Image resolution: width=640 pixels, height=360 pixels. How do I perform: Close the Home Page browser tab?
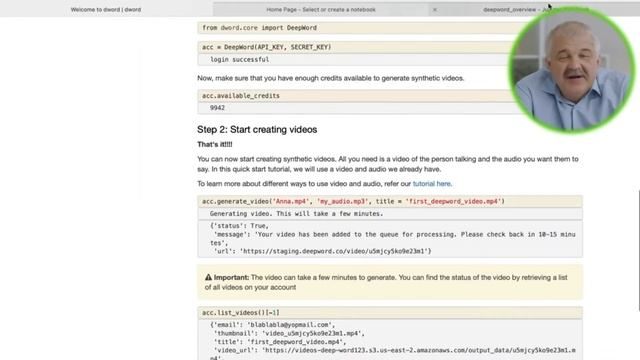[435, 9]
